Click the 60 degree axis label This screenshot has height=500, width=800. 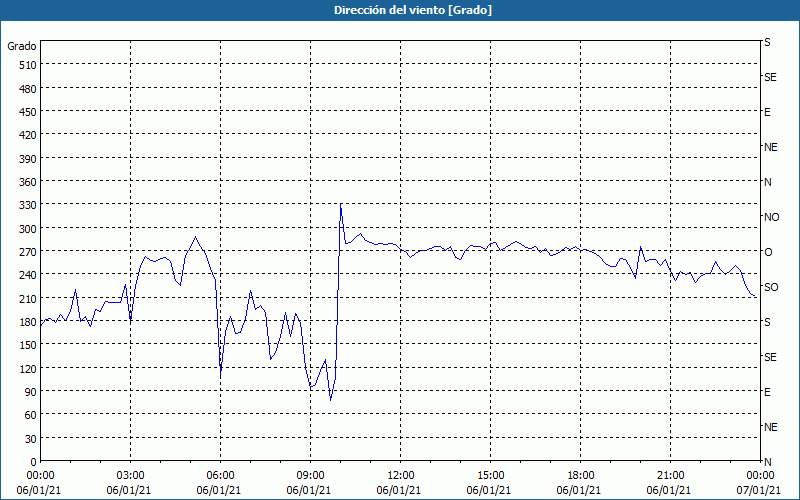(x=31, y=415)
